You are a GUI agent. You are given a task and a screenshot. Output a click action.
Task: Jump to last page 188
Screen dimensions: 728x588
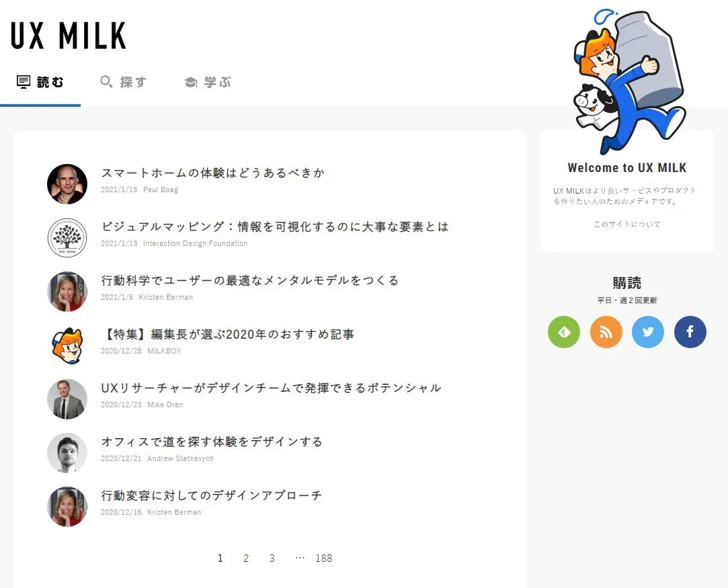click(x=323, y=558)
